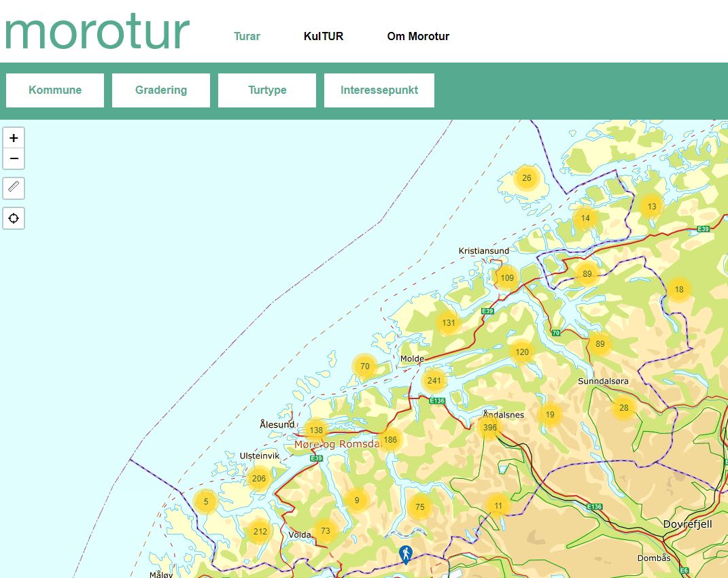Open the KulTUR menu item

tap(324, 37)
